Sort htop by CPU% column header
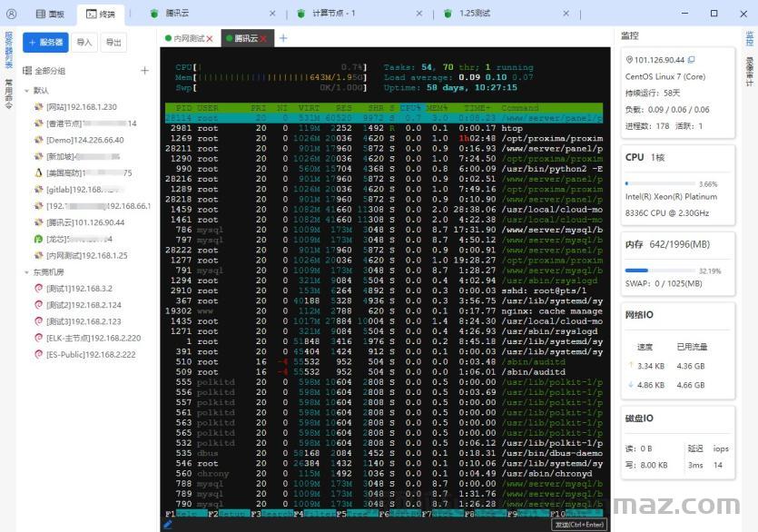Image resolution: width=758 pixels, height=532 pixels. click(x=410, y=108)
